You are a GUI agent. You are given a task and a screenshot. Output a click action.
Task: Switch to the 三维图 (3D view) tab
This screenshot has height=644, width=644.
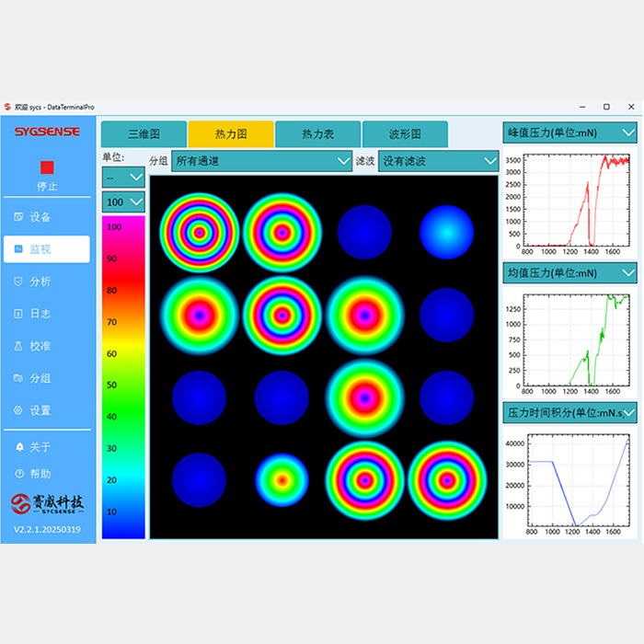click(x=144, y=134)
